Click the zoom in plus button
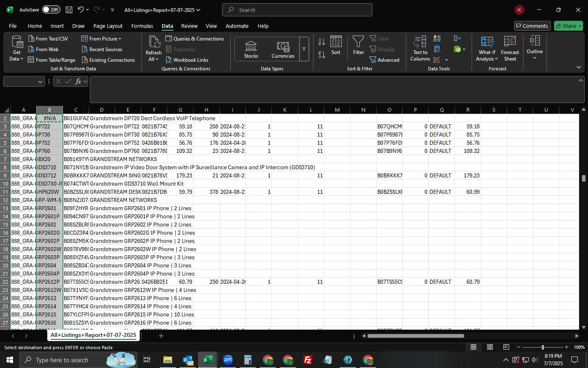The height and width of the screenshot is (368, 588). point(566,347)
